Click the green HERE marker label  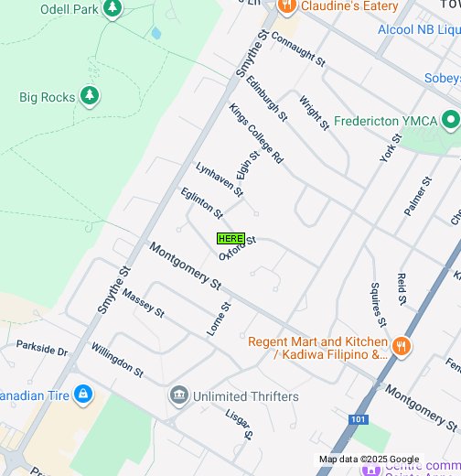coord(230,239)
